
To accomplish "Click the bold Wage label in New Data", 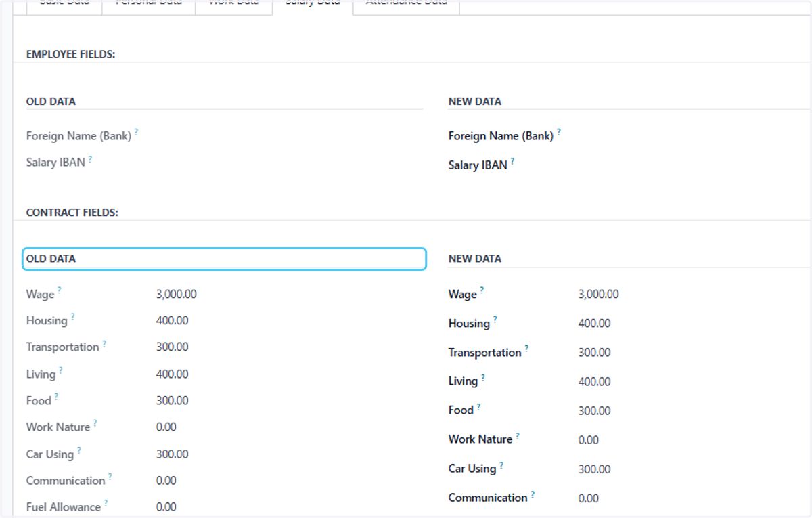I will [463, 294].
